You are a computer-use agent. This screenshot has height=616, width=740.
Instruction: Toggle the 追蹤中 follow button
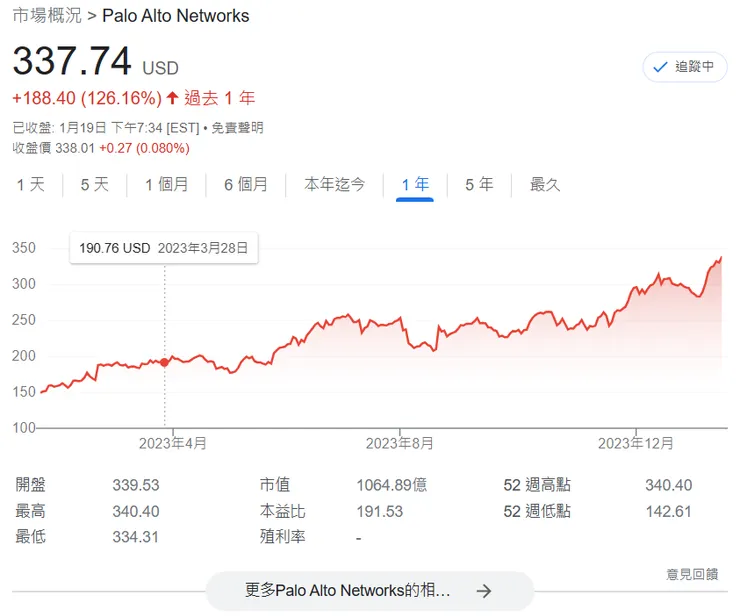[684, 67]
